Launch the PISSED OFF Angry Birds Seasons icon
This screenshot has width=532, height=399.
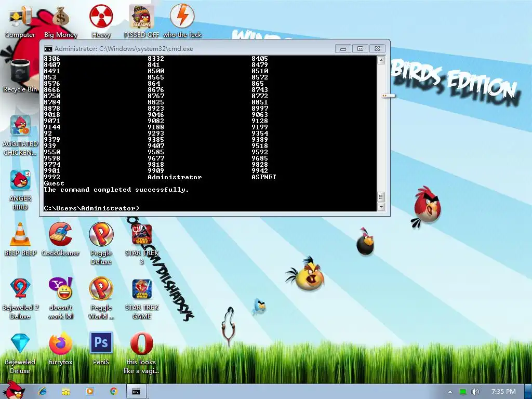[141, 21]
